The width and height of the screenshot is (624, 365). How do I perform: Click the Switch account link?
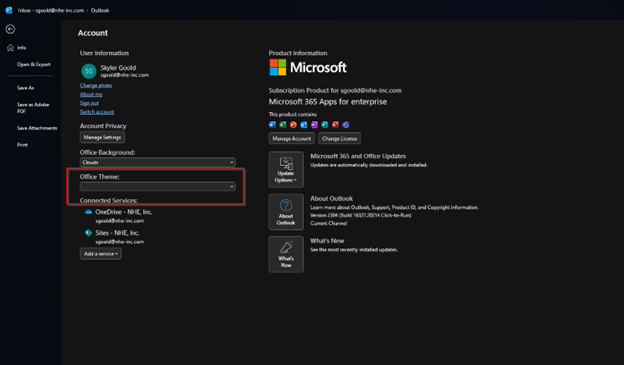tap(97, 112)
